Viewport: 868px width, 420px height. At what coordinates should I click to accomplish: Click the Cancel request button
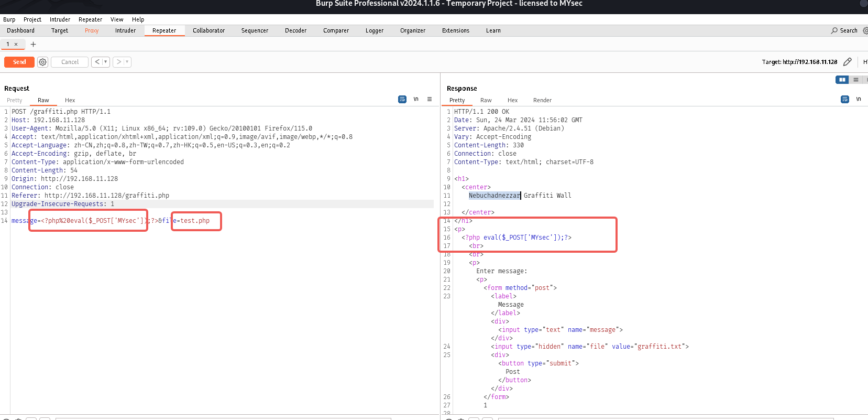(x=70, y=62)
